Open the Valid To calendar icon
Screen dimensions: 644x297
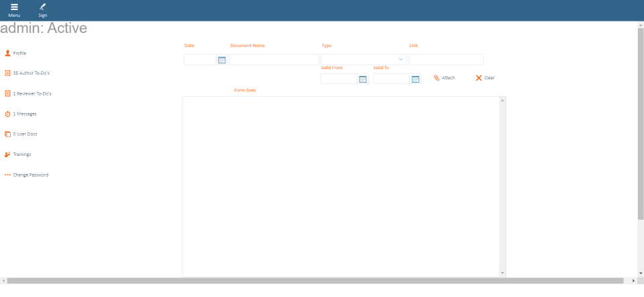tap(415, 79)
